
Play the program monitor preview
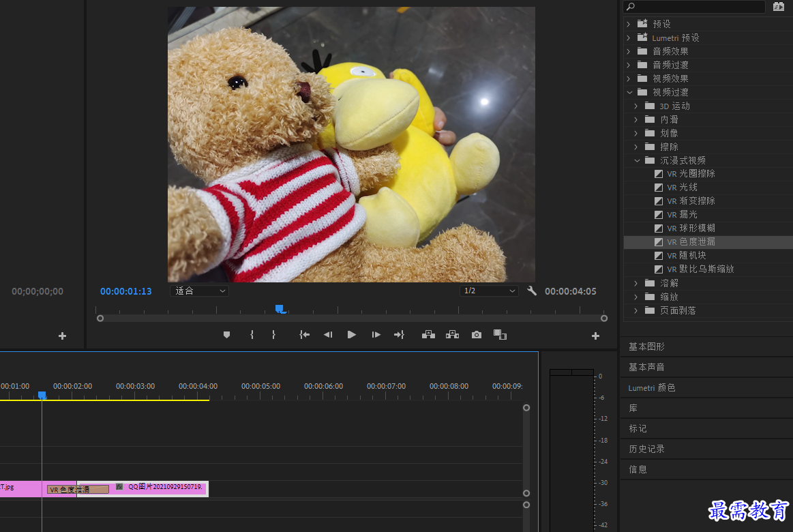(x=351, y=335)
